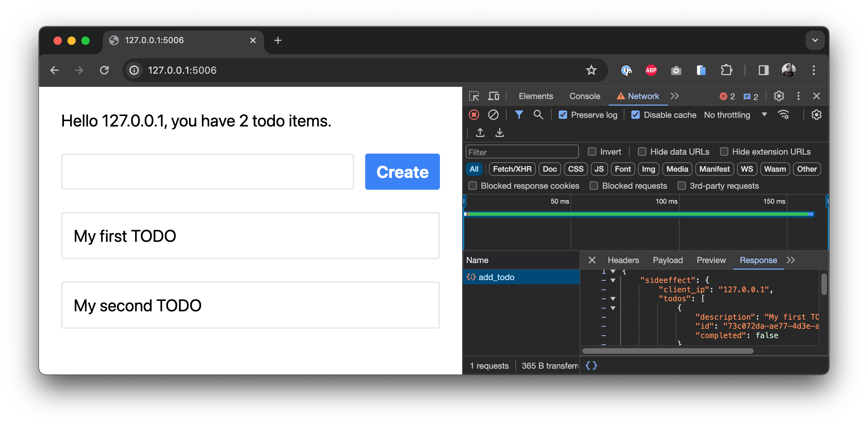Click the todo description input field
The image size is (868, 426).
point(207,172)
